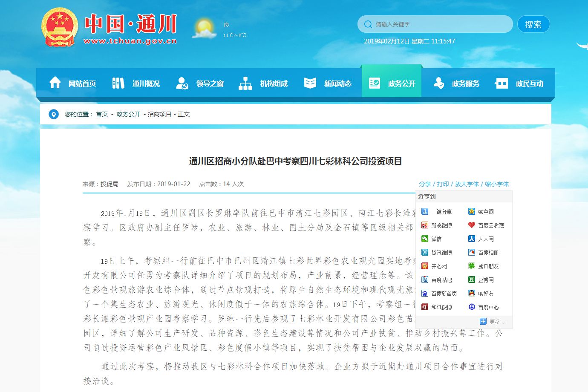
Task: Click the QQ空间 star icon
Action: 472,212
